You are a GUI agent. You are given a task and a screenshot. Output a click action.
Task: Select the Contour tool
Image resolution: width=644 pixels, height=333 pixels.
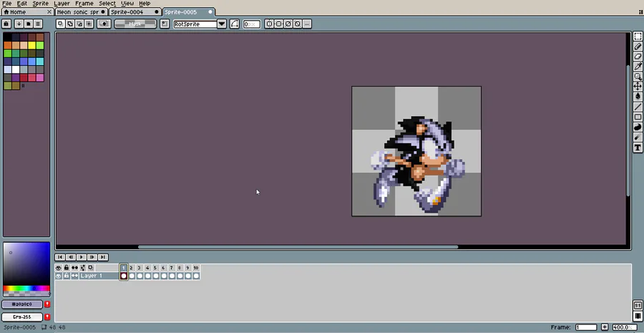(x=638, y=127)
